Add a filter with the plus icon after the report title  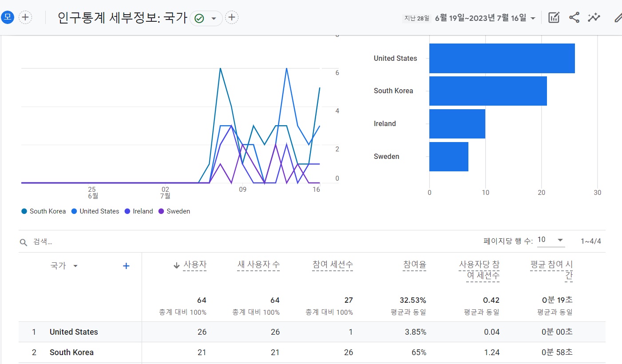(x=232, y=17)
